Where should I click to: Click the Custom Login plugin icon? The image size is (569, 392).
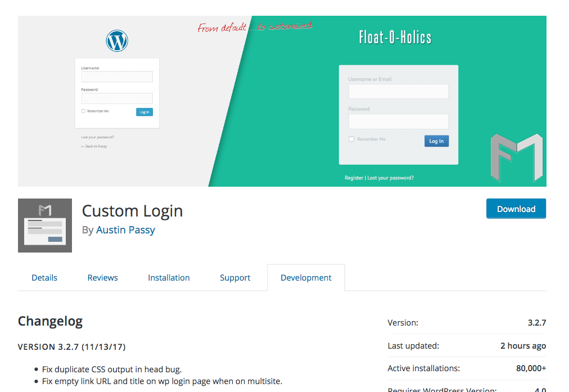click(45, 226)
